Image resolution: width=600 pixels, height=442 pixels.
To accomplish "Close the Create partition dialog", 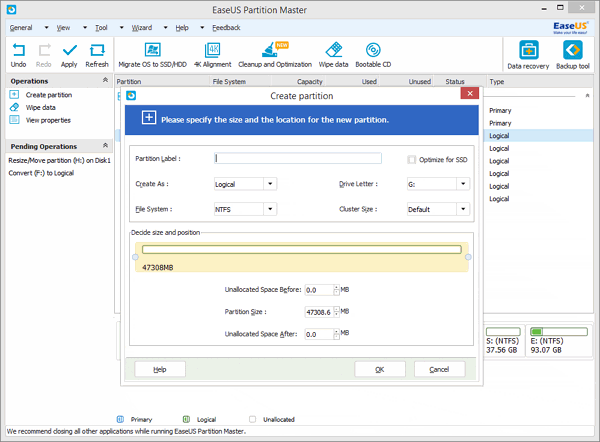I will (x=470, y=93).
